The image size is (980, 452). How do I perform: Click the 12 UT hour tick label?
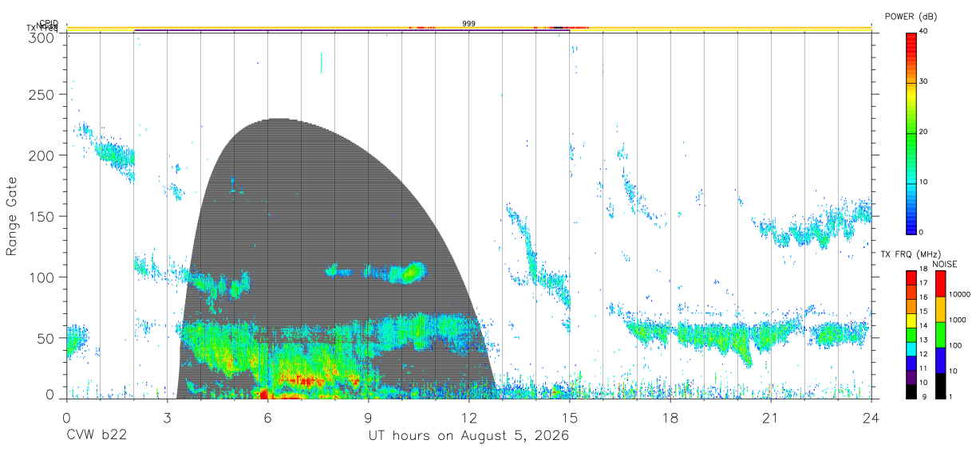(469, 418)
